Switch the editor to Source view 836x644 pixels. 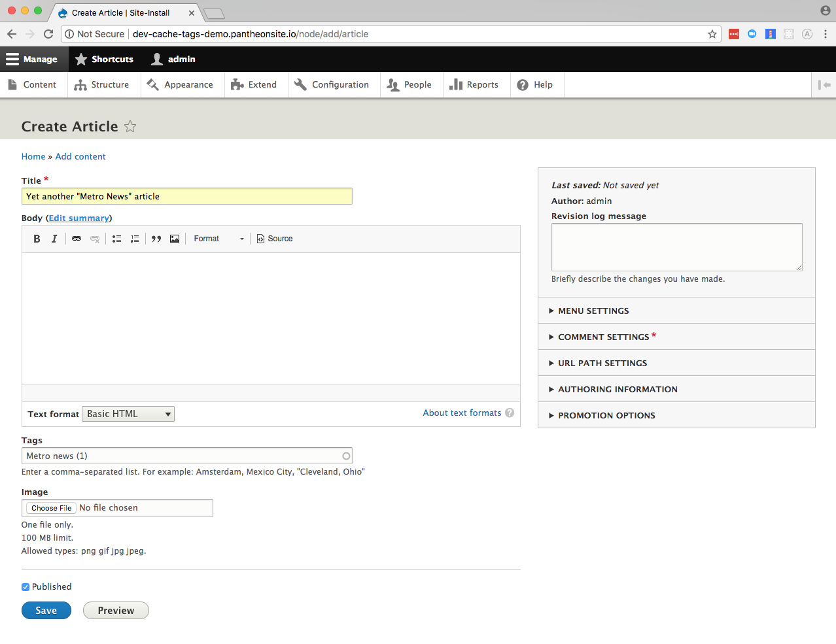274,238
